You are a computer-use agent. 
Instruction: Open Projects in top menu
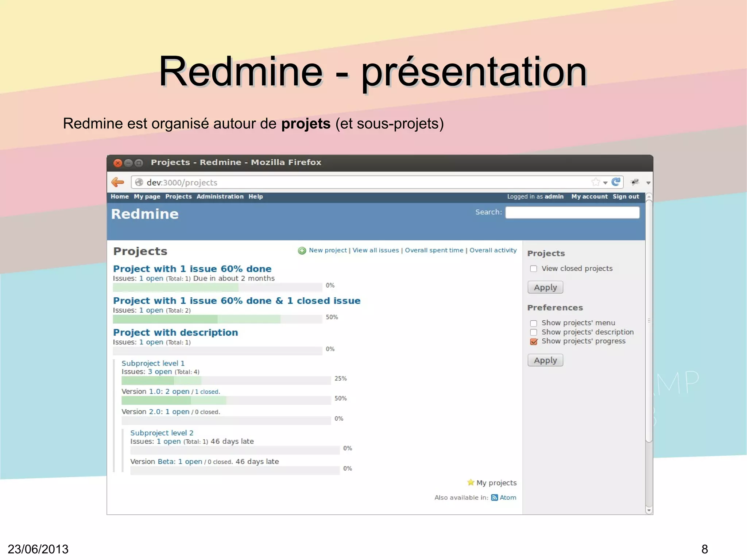(x=178, y=197)
